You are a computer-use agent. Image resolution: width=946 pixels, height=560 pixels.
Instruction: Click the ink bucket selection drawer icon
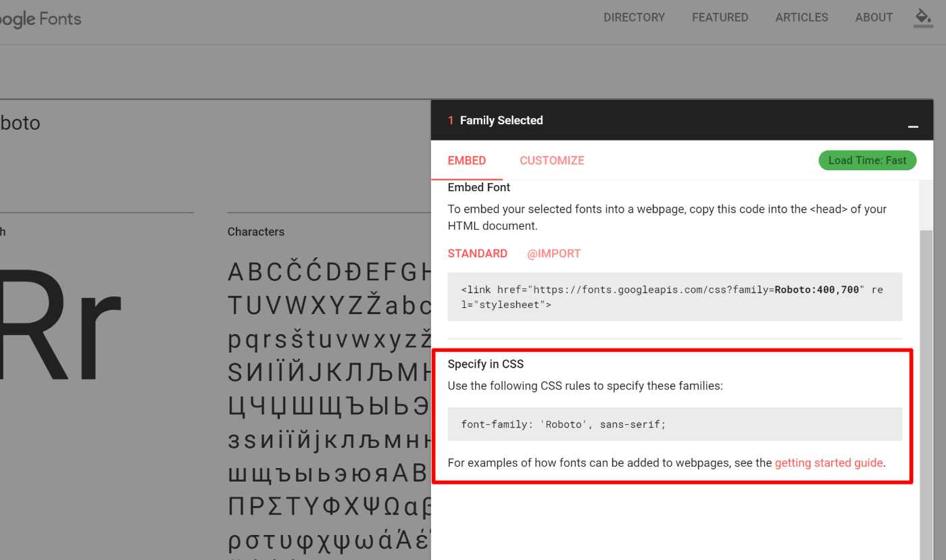click(923, 18)
